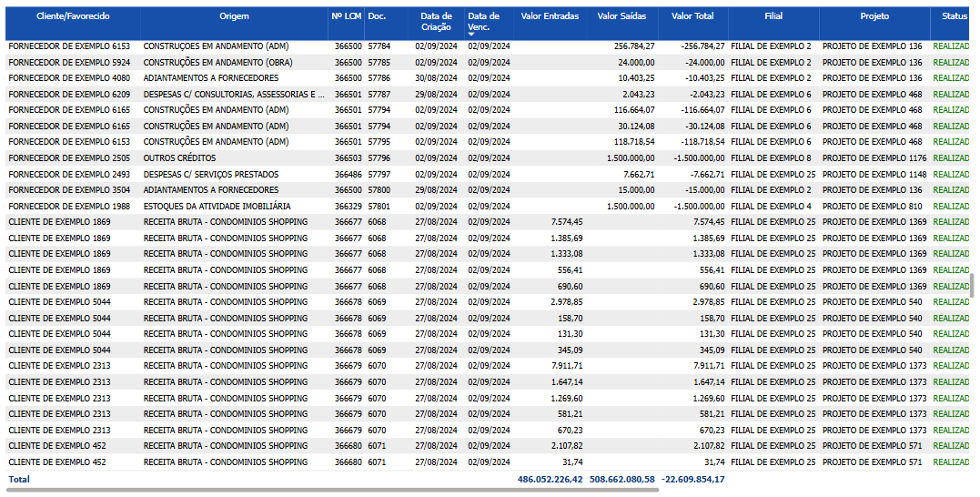Click the document number 57801 cell
Viewport: 980px width, 497px height.
[x=379, y=207]
